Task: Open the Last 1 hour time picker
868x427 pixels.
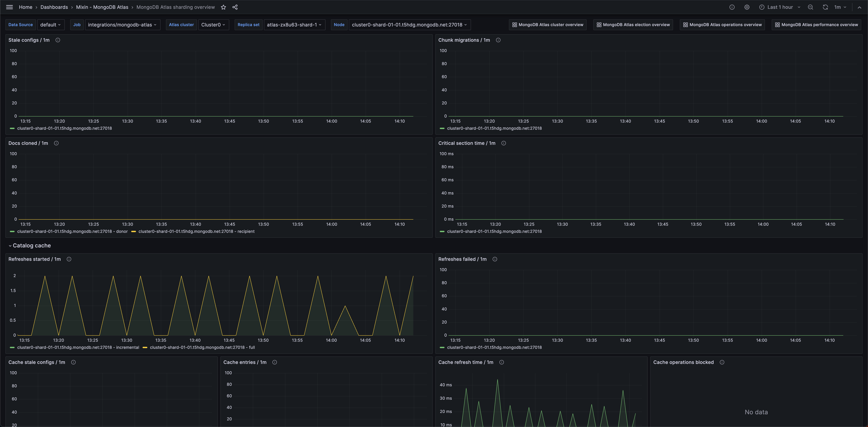Action: click(780, 7)
